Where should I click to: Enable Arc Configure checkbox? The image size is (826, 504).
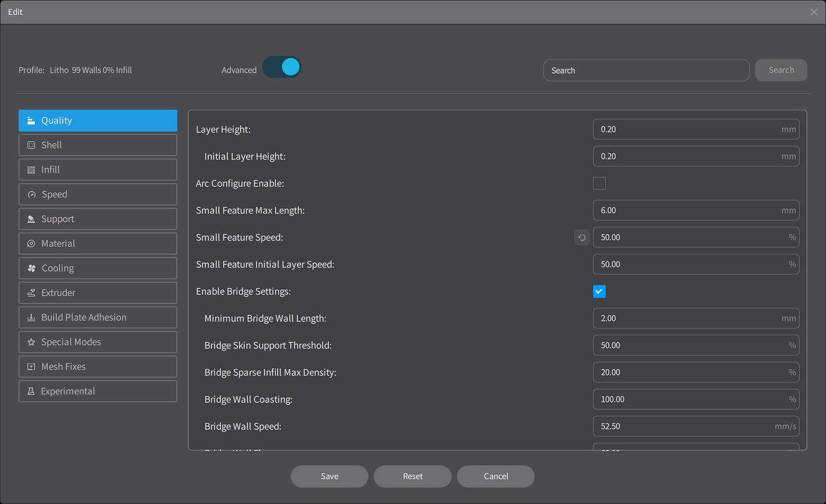[x=599, y=183]
